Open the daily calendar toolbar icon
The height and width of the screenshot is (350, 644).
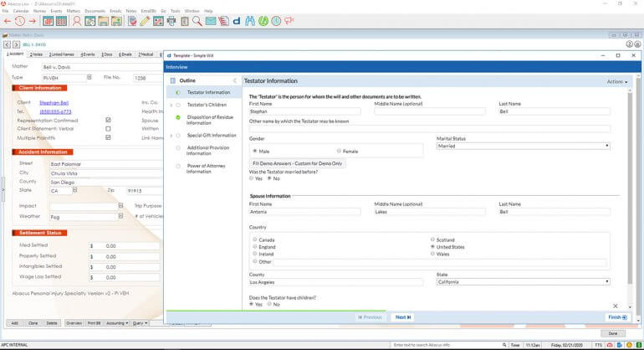pos(48,21)
